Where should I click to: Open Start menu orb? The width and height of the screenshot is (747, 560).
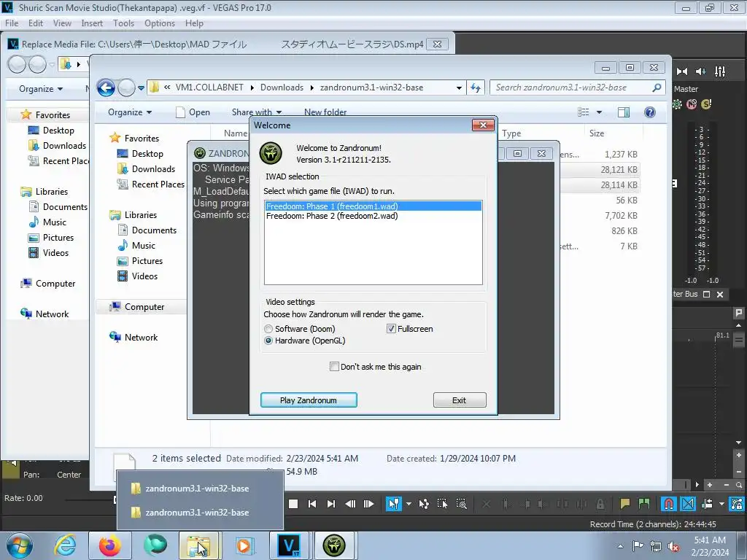tap(20, 545)
